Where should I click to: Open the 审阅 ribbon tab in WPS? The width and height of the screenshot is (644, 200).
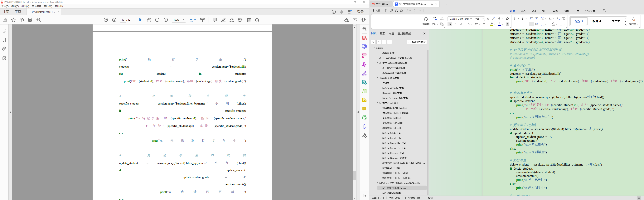(x=555, y=11)
